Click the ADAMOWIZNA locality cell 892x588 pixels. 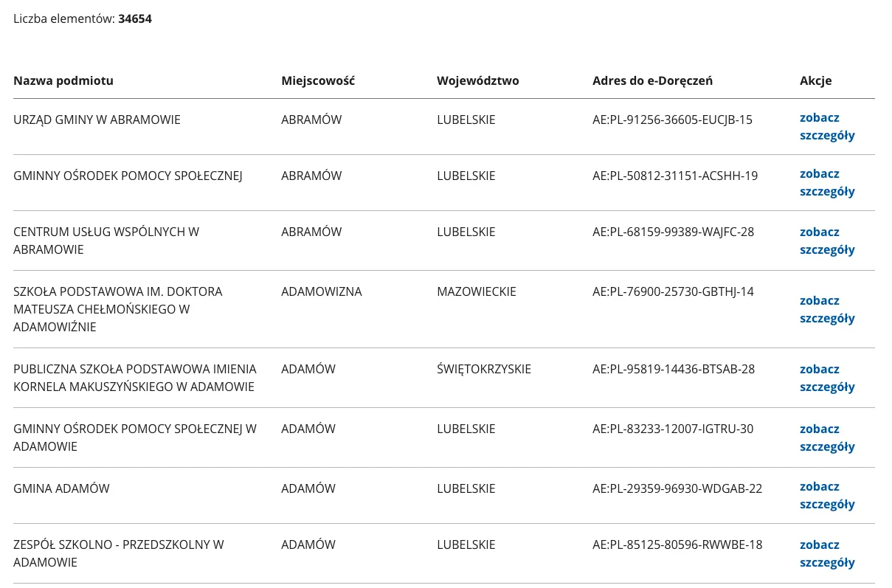(322, 291)
